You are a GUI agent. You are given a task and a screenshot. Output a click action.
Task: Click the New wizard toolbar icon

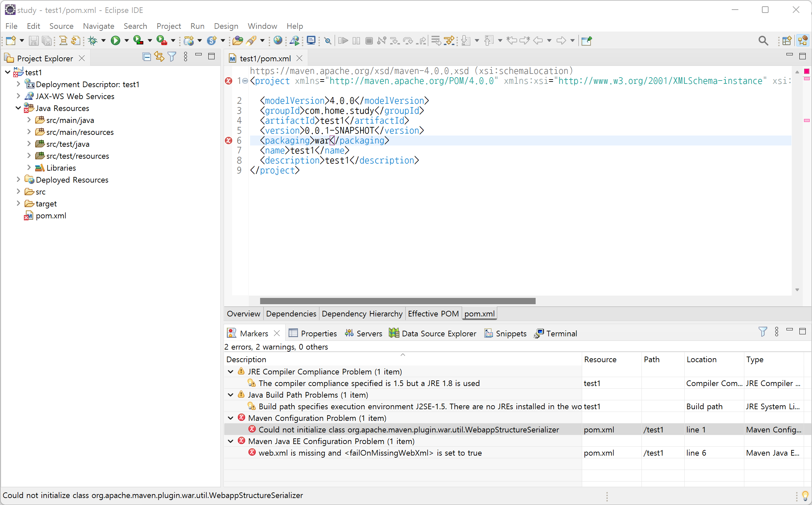pyautogui.click(x=11, y=40)
